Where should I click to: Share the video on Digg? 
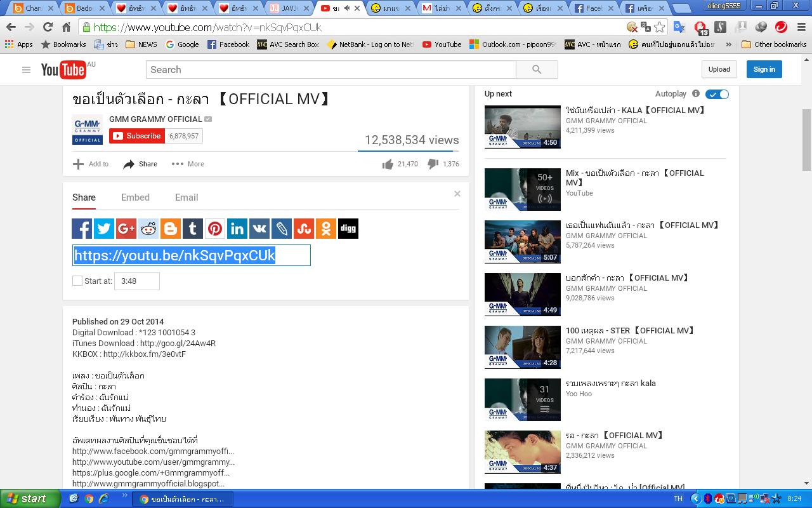point(348,229)
